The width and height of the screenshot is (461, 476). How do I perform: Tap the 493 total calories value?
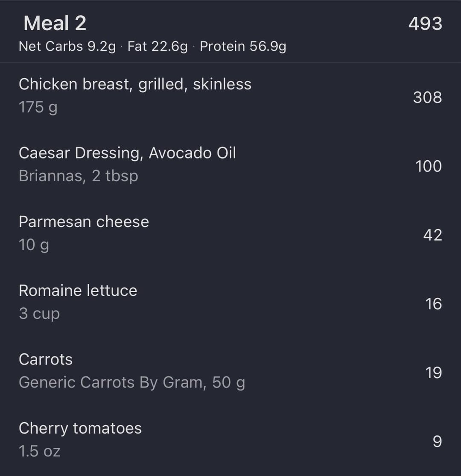click(x=425, y=24)
